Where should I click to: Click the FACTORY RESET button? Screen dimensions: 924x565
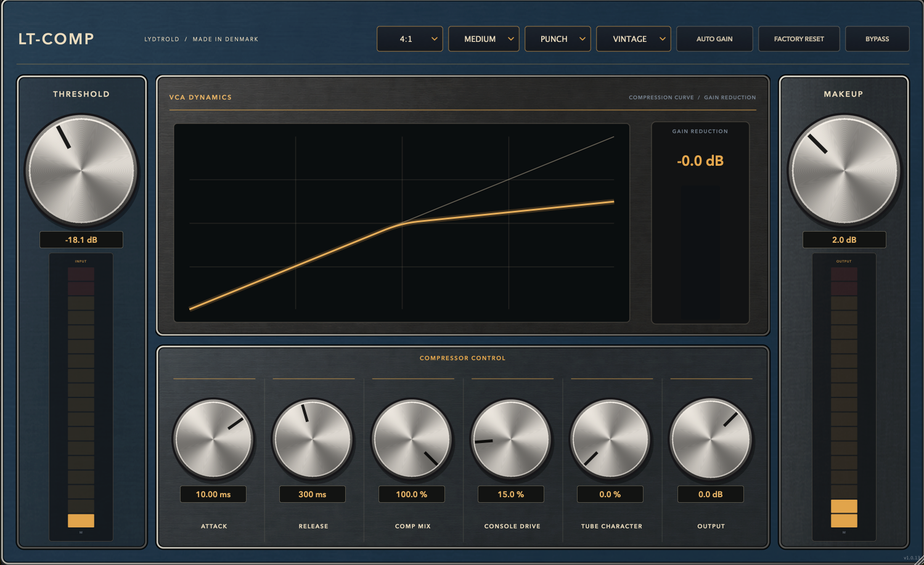[799, 39]
